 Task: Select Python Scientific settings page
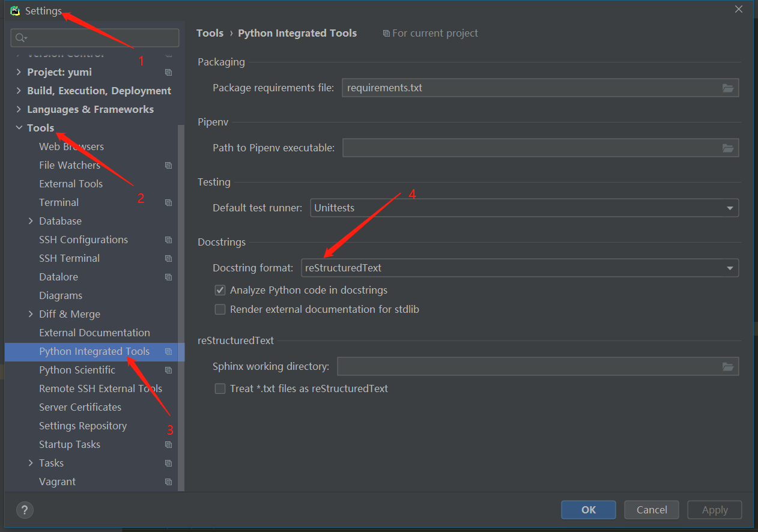[77, 370]
